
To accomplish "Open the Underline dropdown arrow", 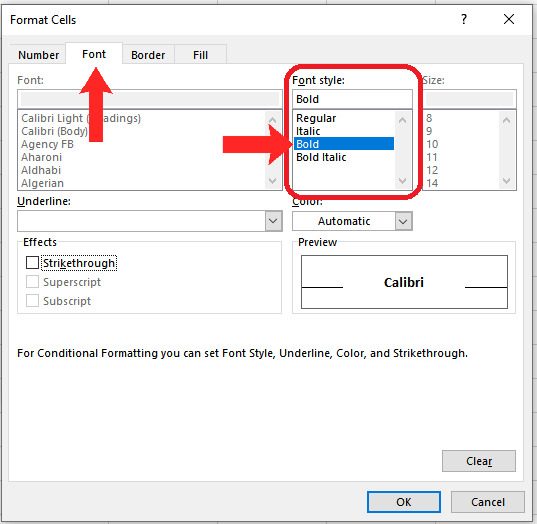I will (273, 221).
